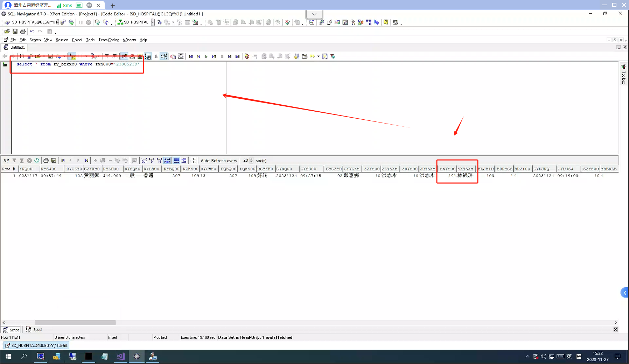Open the Team Coding menu
Image resolution: width=629 pixels, height=364 pixels.
coord(109,40)
